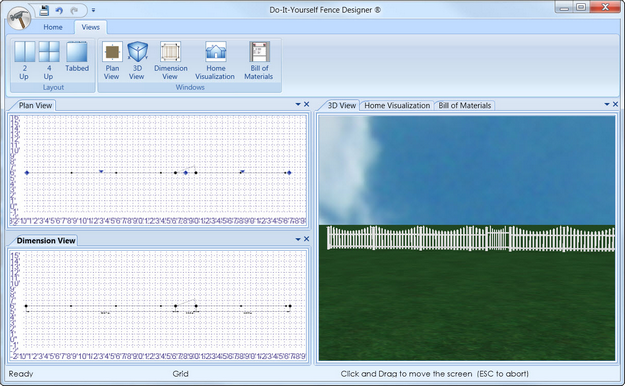Select the Home Visualization tab

pos(397,106)
